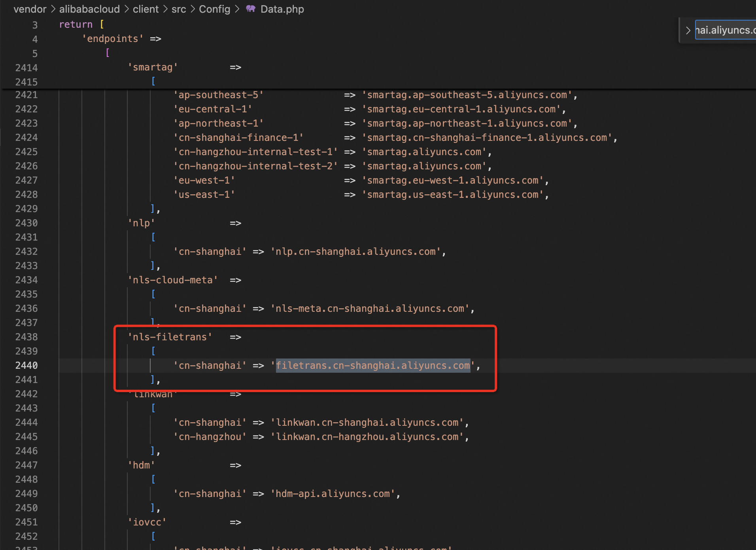Screen dimensions: 756x550
Task: Click the Config breadcrumb segment
Action: pyautogui.click(x=214, y=9)
